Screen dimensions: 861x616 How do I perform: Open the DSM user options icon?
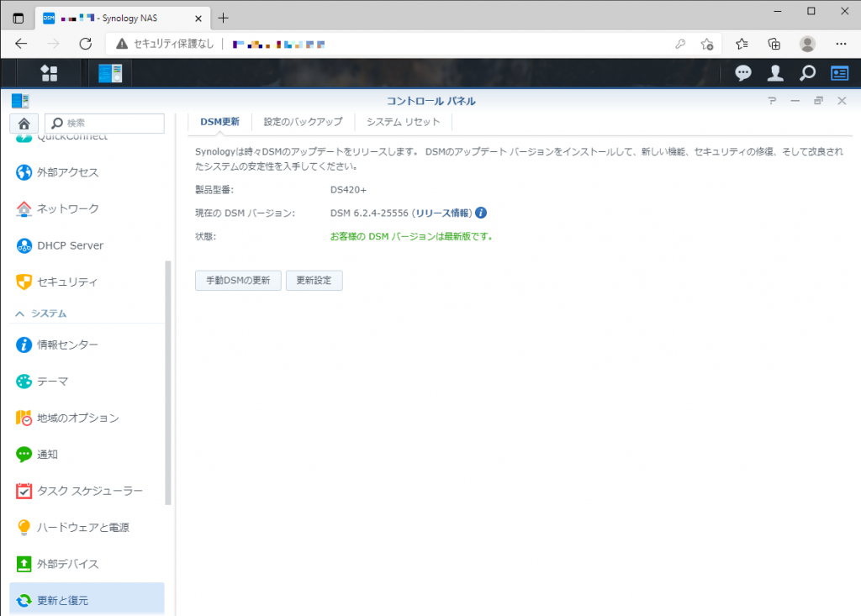tap(775, 73)
